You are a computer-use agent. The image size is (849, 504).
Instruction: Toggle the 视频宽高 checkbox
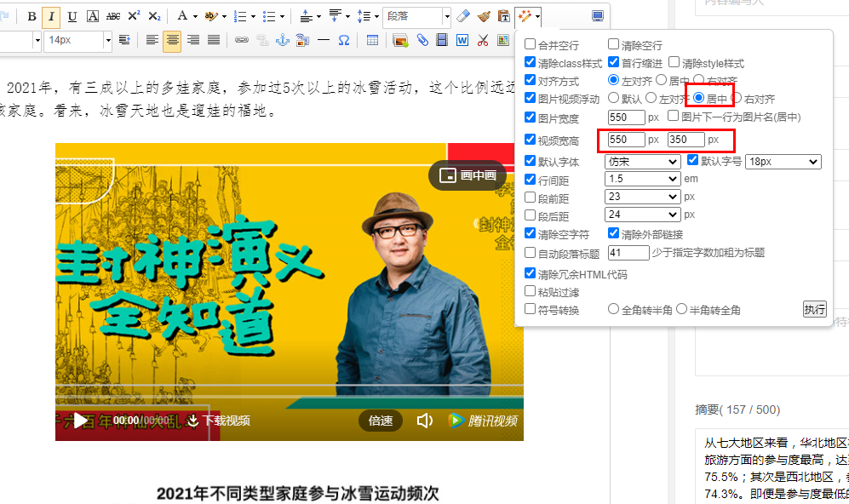530,139
